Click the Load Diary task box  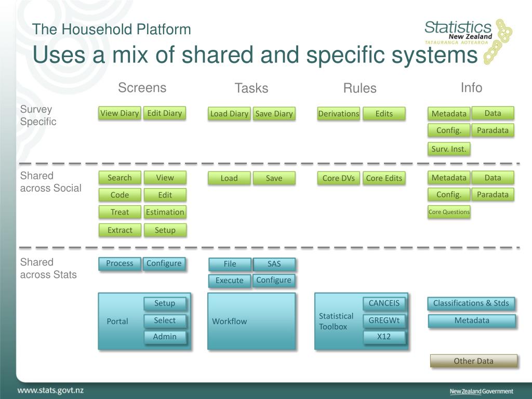[x=229, y=114]
